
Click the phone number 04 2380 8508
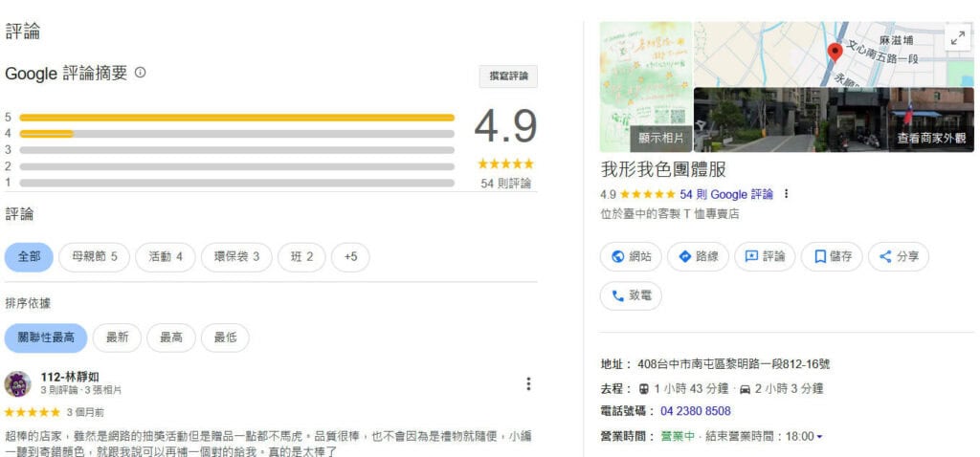(x=695, y=411)
